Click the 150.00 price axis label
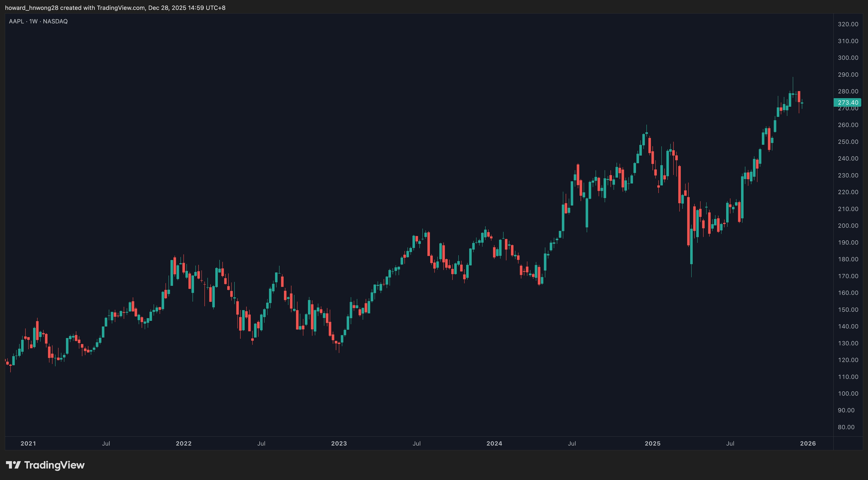 848,309
